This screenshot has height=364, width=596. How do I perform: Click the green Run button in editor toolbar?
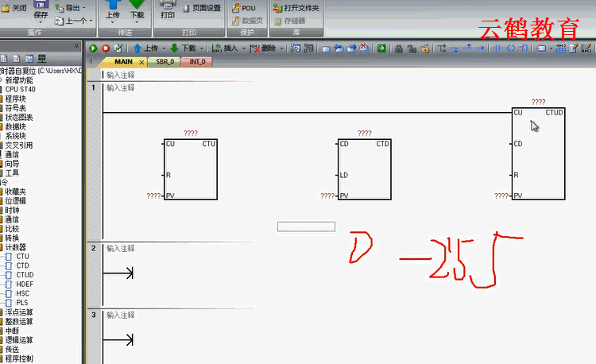tap(93, 48)
